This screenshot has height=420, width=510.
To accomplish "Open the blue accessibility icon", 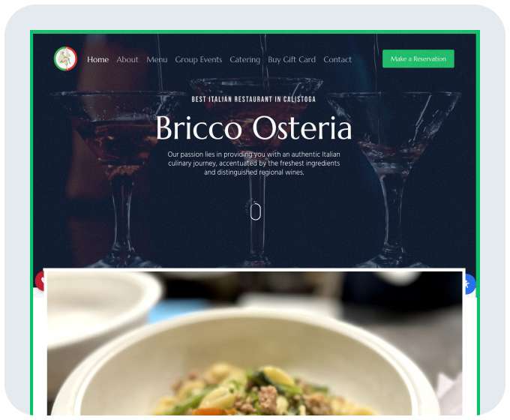I will pos(469,284).
